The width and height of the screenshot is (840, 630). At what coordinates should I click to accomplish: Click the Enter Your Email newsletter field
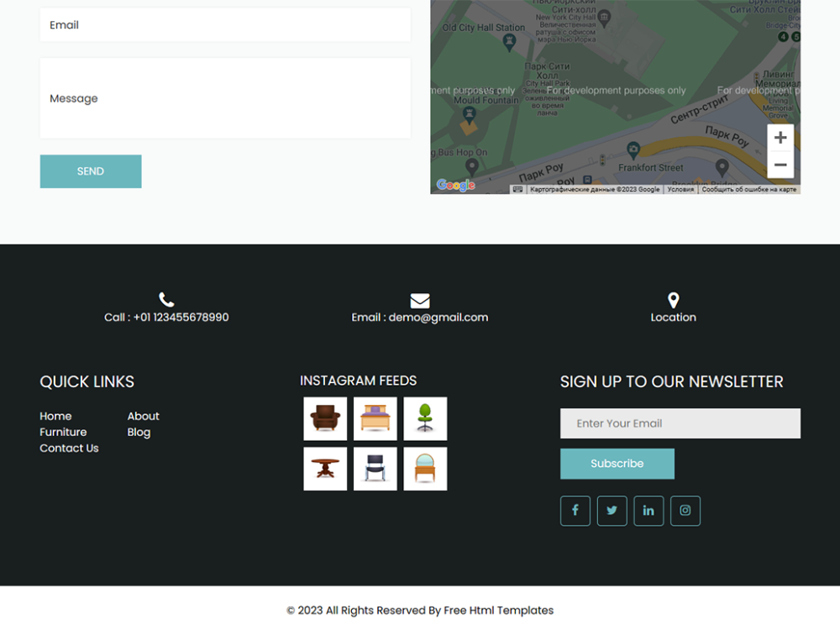[680, 423]
